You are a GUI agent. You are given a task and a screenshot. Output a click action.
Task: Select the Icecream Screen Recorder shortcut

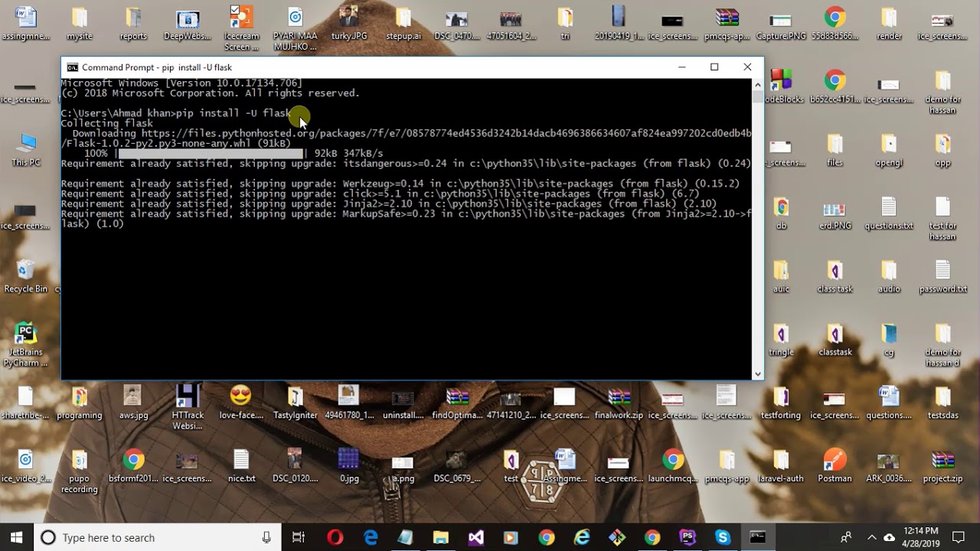[x=241, y=29]
